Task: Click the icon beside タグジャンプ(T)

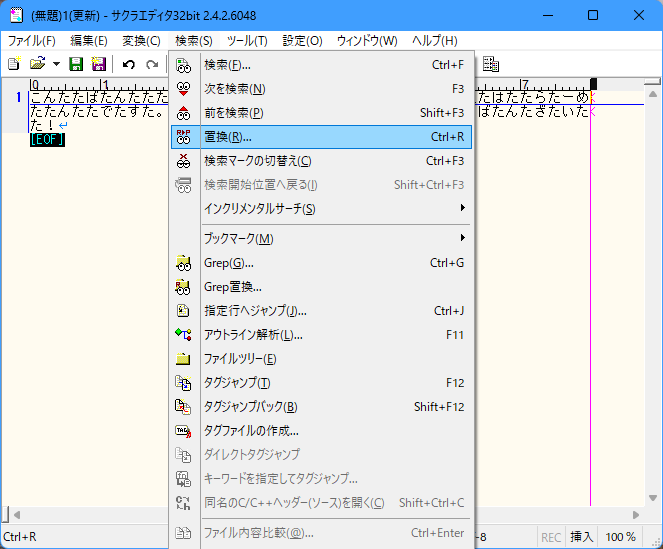Action: pos(184,383)
